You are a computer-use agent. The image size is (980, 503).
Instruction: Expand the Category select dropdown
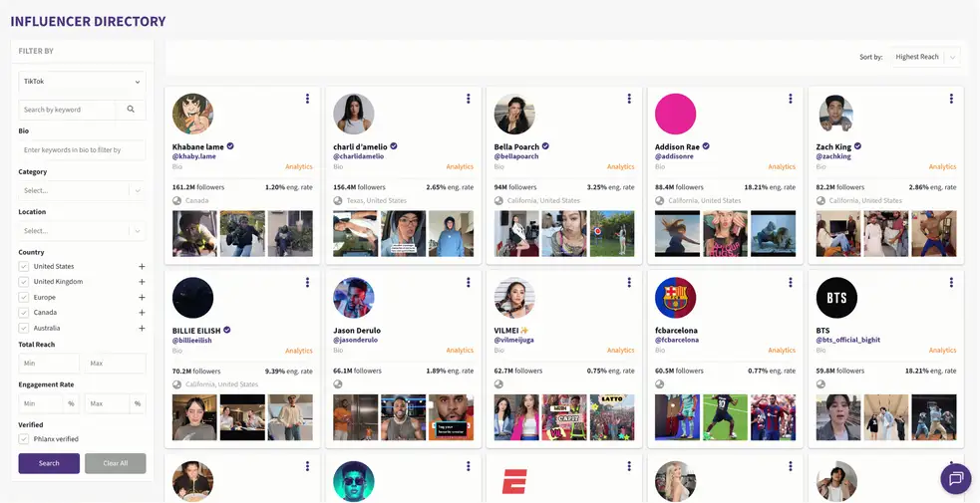tap(82, 190)
